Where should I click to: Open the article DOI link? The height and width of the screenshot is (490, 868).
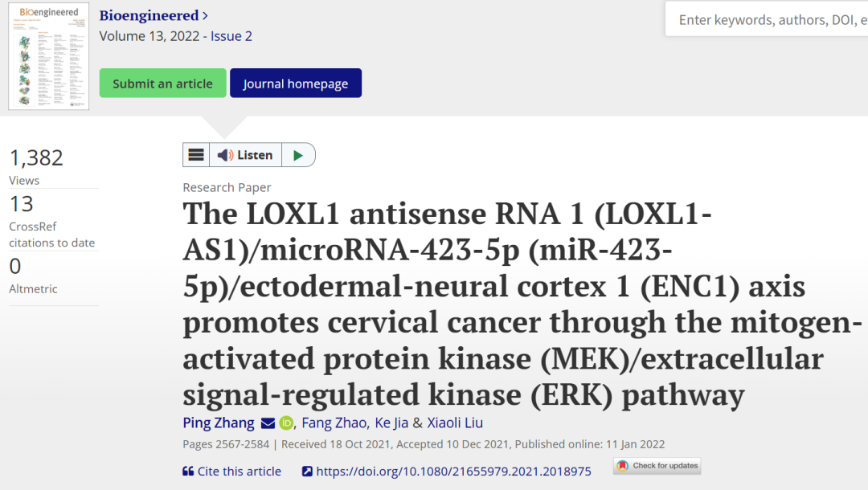coord(453,472)
